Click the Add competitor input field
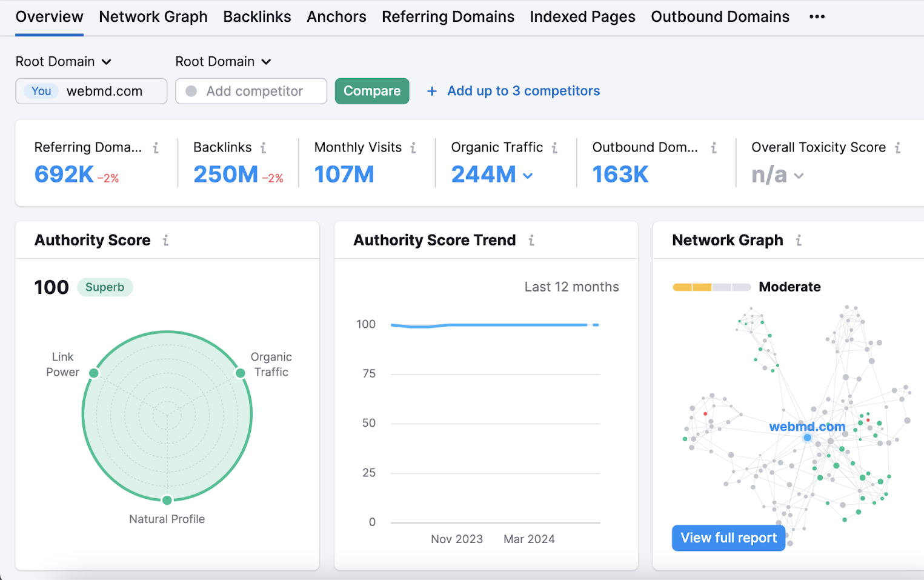 click(x=251, y=91)
